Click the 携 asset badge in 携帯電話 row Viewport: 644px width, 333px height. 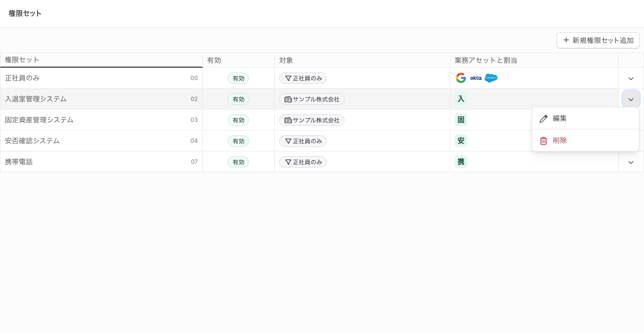pyautogui.click(x=461, y=162)
